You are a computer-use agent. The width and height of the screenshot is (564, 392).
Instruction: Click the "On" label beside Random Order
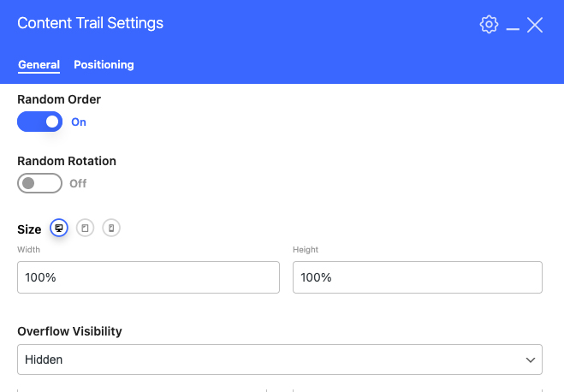click(x=79, y=122)
